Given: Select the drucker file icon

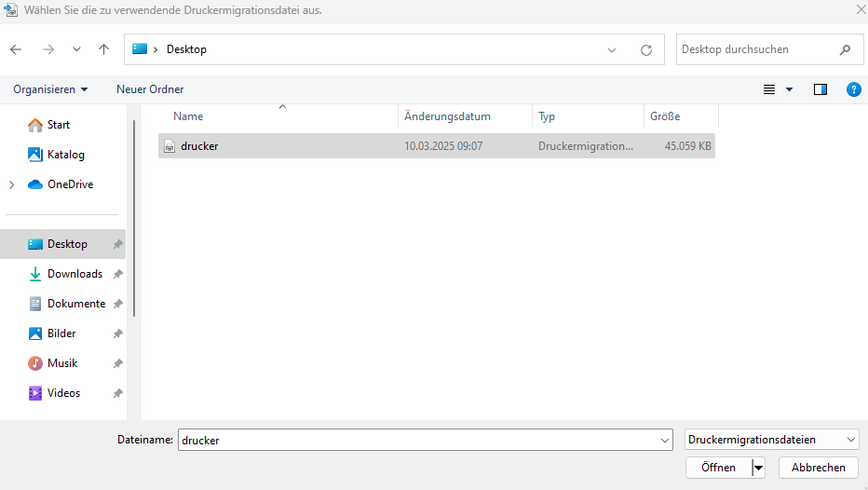Looking at the screenshot, I should [170, 146].
